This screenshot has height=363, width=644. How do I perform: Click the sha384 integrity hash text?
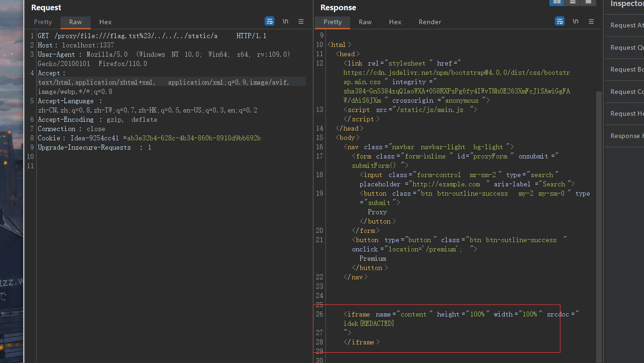(x=457, y=96)
